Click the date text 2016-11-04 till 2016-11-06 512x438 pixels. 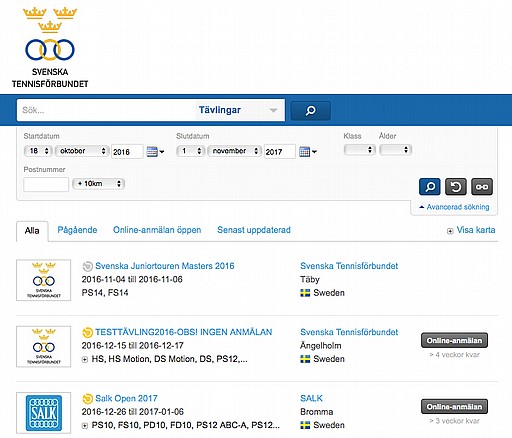132,279
